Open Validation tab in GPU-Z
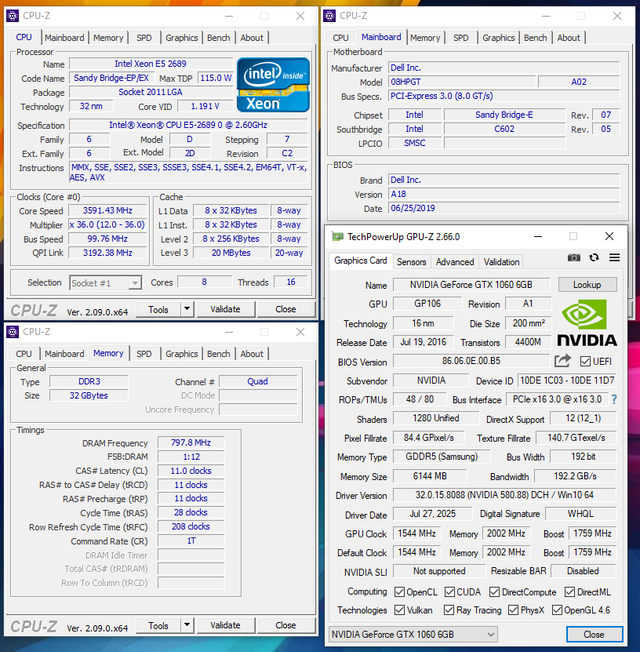The width and height of the screenshot is (640, 652). tap(502, 262)
